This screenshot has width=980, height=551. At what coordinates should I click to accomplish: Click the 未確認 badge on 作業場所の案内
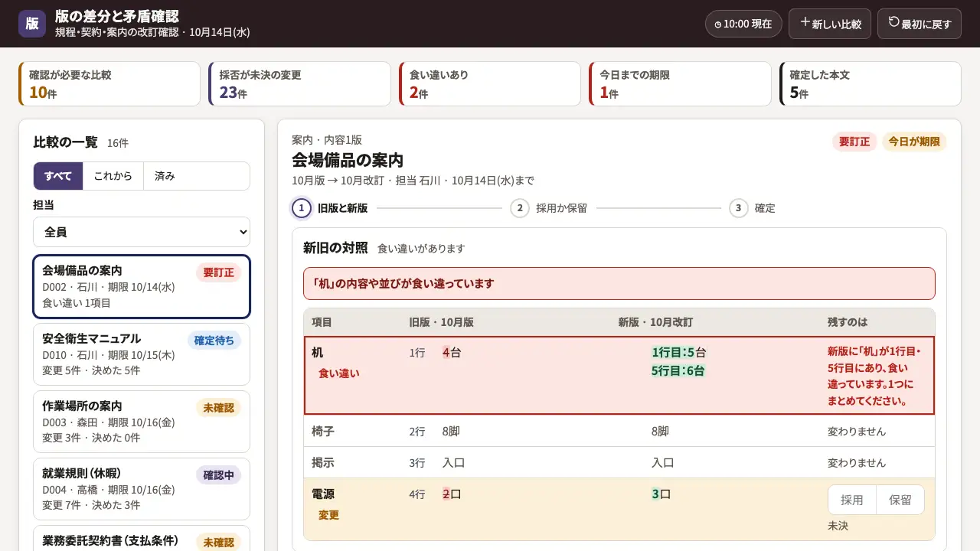218,408
